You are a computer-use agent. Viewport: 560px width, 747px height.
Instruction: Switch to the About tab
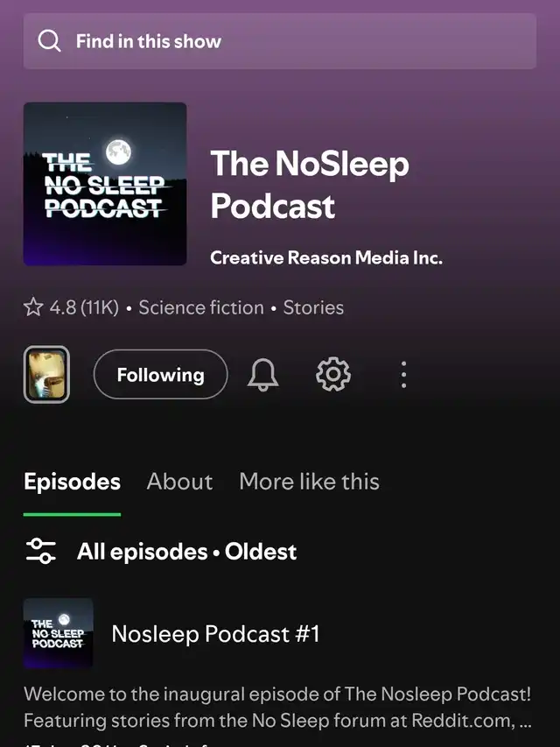tap(179, 482)
